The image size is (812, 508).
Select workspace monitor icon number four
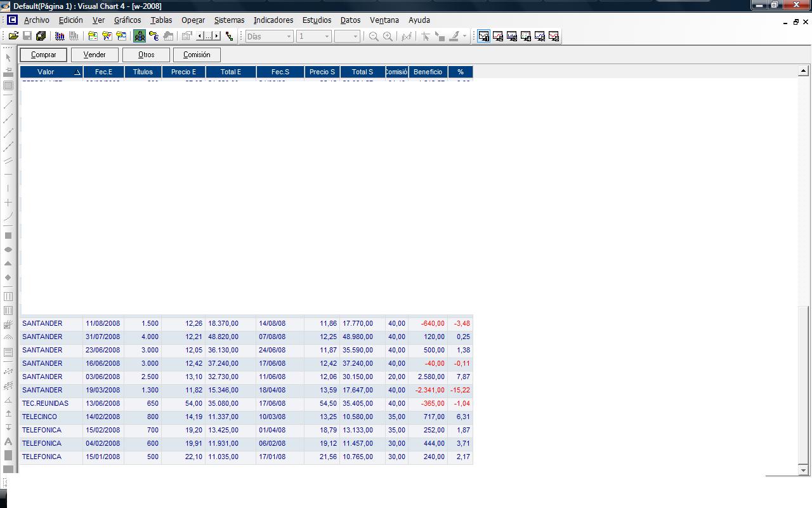(526, 36)
